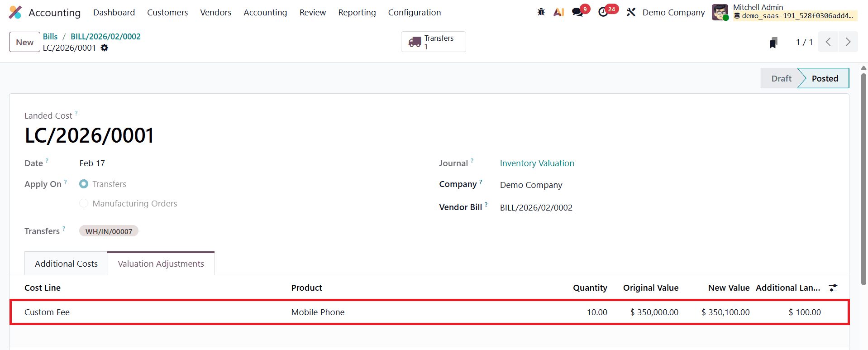Viewport: 868px width, 350px height.
Task: Open the Reporting menu
Action: [x=357, y=12]
